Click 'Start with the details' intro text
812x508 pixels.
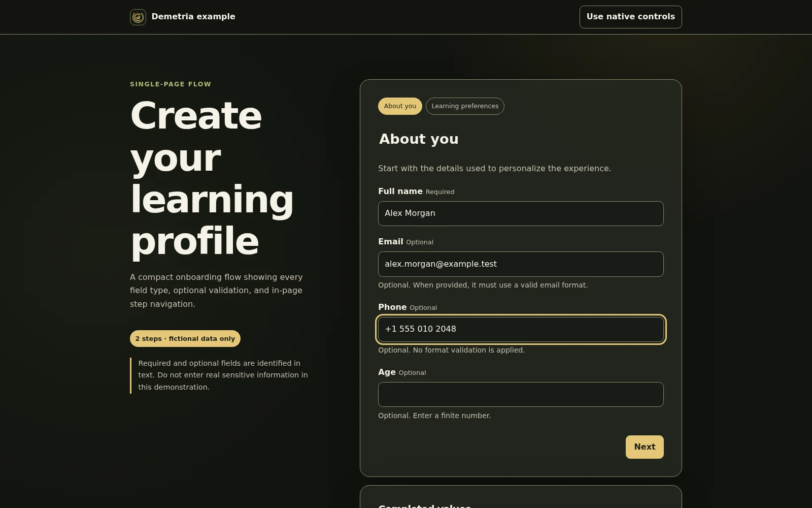pyautogui.click(x=494, y=169)
